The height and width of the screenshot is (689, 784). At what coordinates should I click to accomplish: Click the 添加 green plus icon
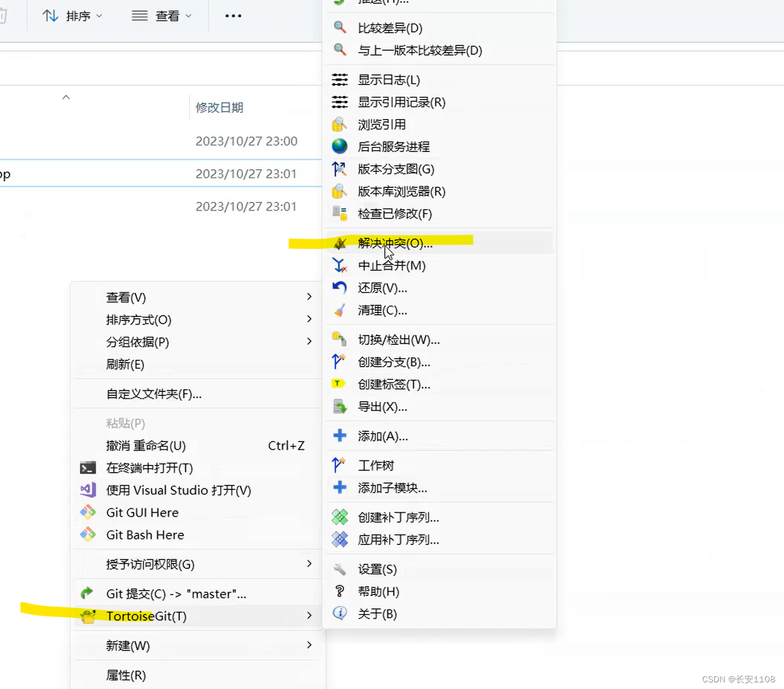click(339, 436)
